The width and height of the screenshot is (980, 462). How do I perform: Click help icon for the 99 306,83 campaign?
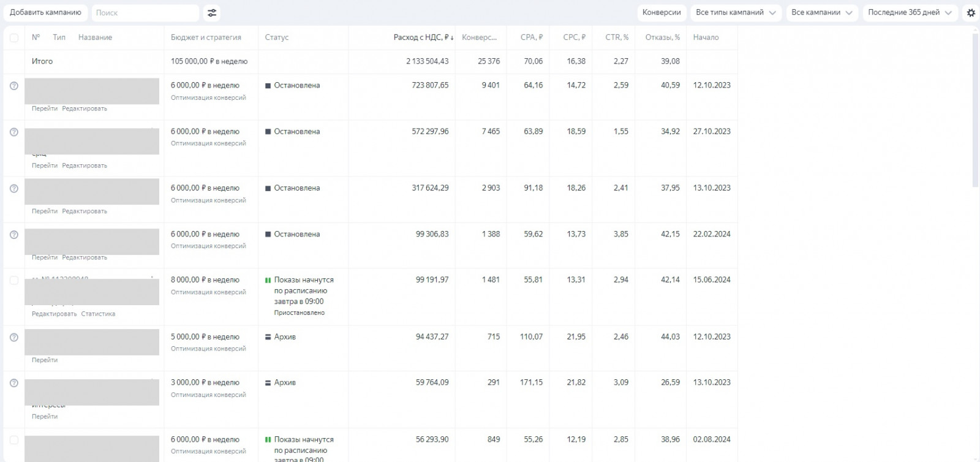pyautogui.click(x=14, y=235)
